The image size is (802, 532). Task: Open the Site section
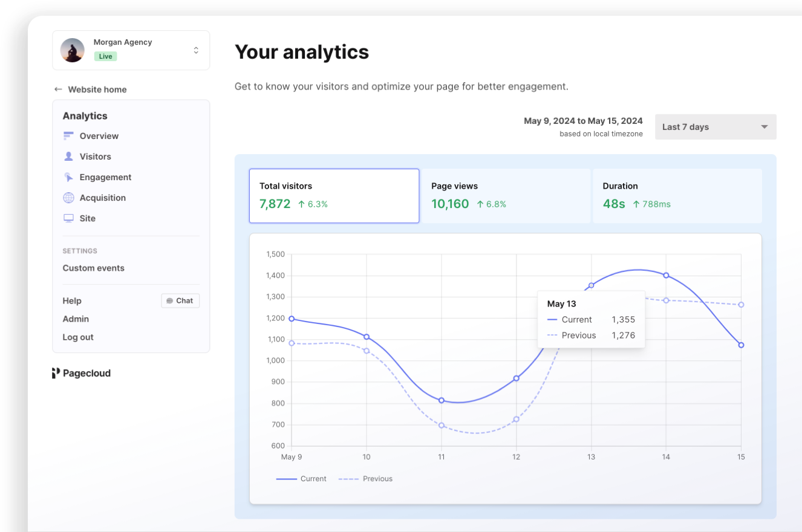pos(88,218)
